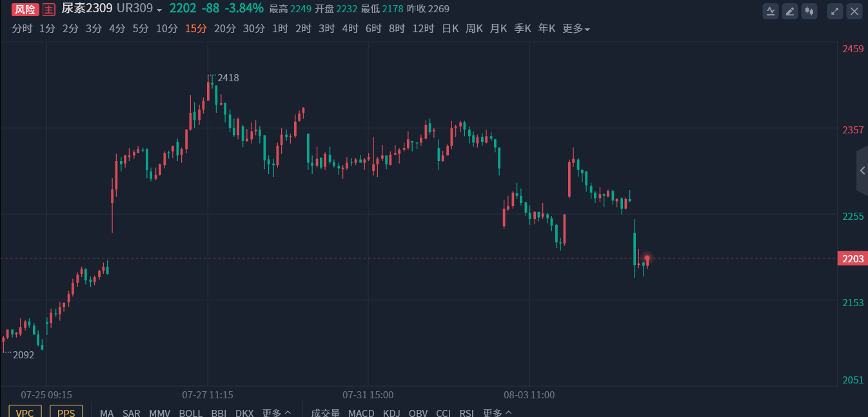Click the right side panel collapse arrow
Image resolution: width=868 pixels, height=417 pixels.
pos(862,171)
